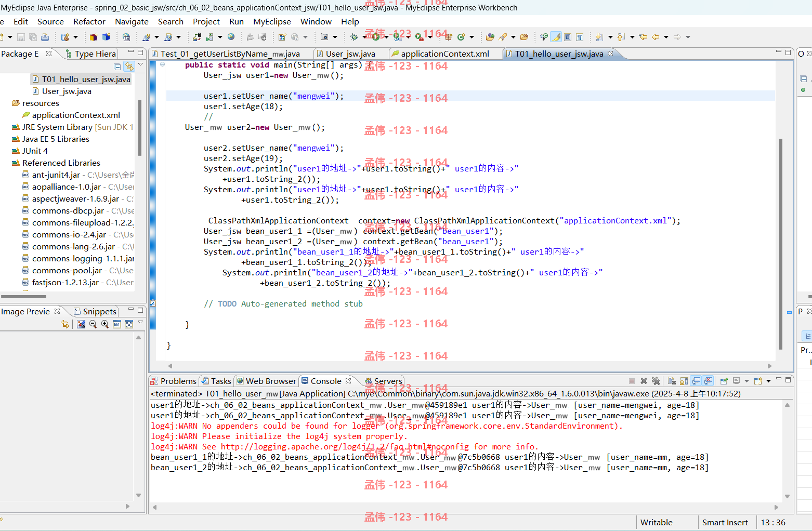
Task: Open the Display Selected Console dropdown
Action: [x=746, y=381]
